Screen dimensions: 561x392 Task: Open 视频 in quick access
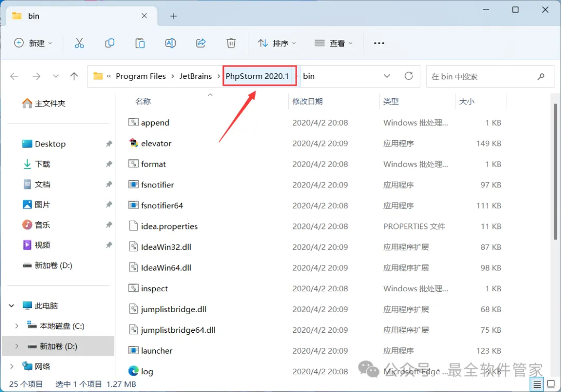coord(37,245)
